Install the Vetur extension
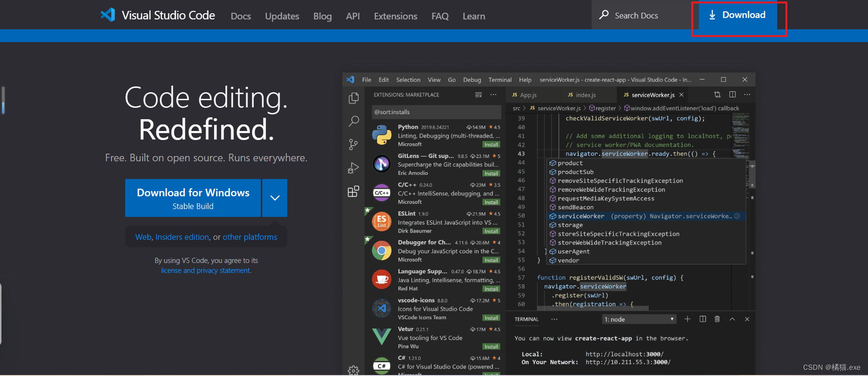 [491, 347]
